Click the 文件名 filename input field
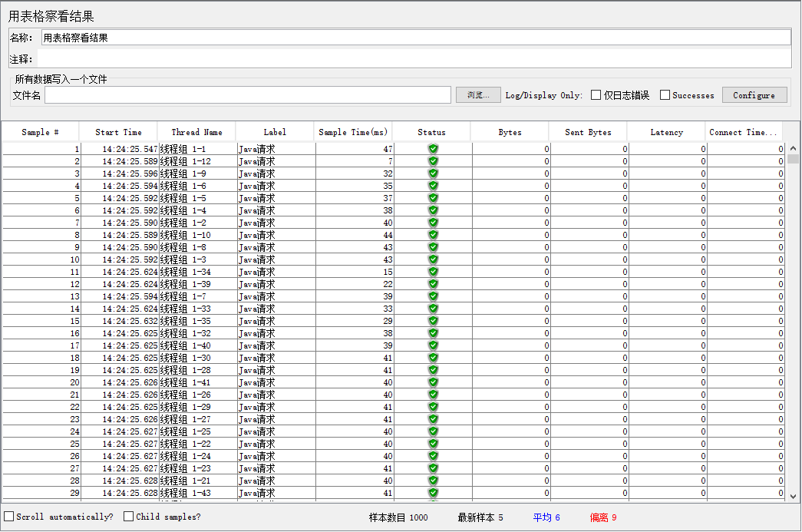The height and width of the screenshot is (532, 802). coord(248,95)
